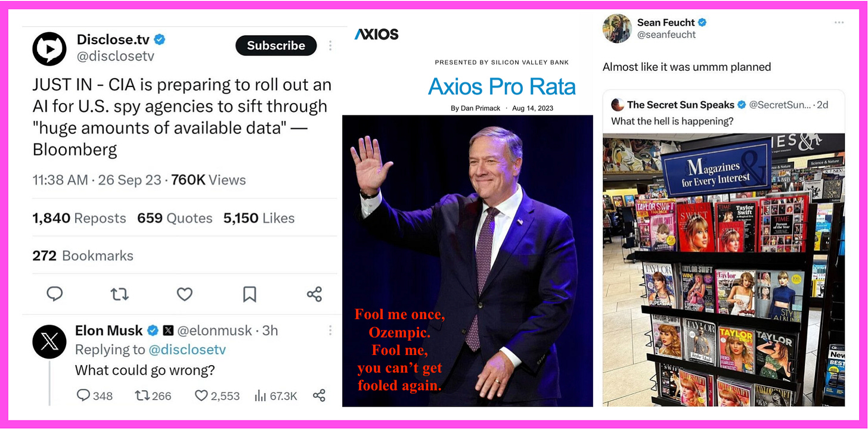Open more options on Elon Musk's reply
This screenshot has width=868, height=430.
(330, 330)
